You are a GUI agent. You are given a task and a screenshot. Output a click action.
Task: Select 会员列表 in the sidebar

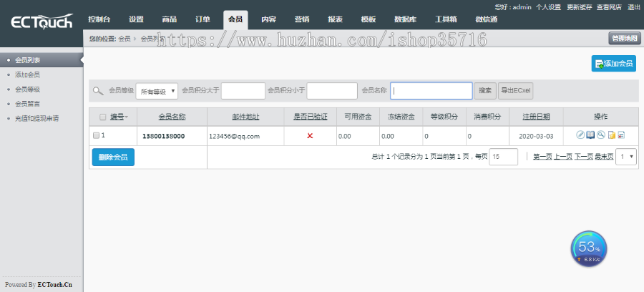coord(27,60)
